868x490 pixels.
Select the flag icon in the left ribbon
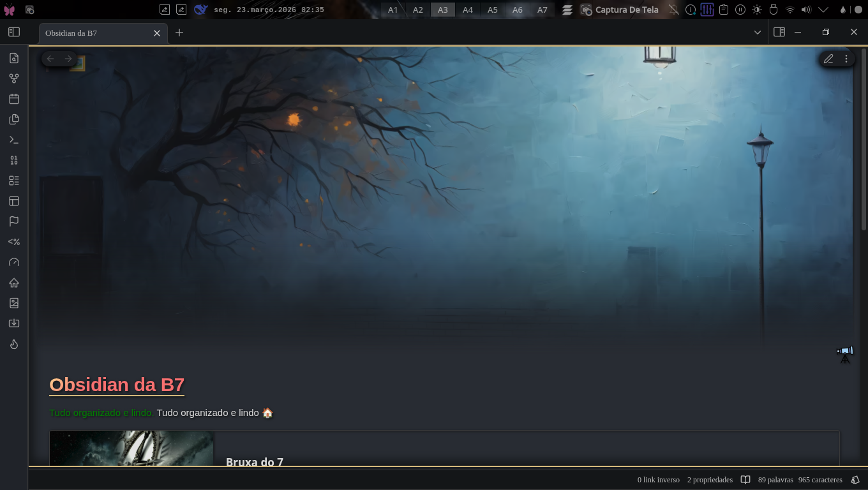tap(14, 221)
